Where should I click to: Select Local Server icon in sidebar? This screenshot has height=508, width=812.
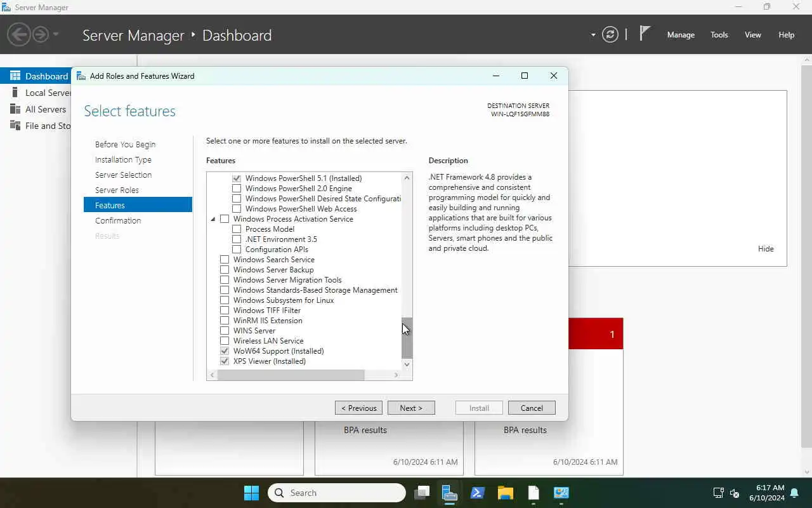[x=15, y=93]
